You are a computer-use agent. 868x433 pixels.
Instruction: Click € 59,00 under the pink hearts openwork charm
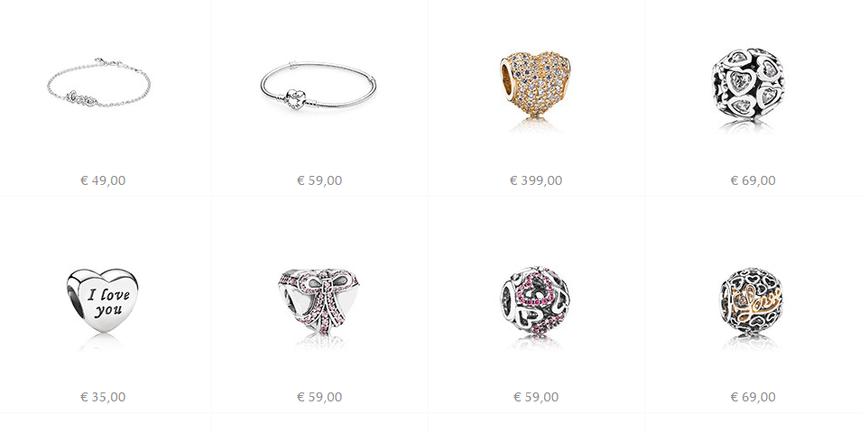click(536, 397)
